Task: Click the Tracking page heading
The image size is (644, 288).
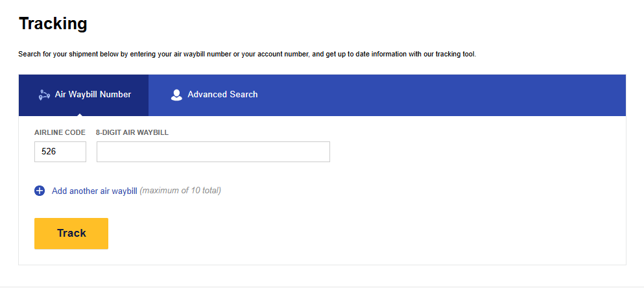Action: [x=53, y=24]
